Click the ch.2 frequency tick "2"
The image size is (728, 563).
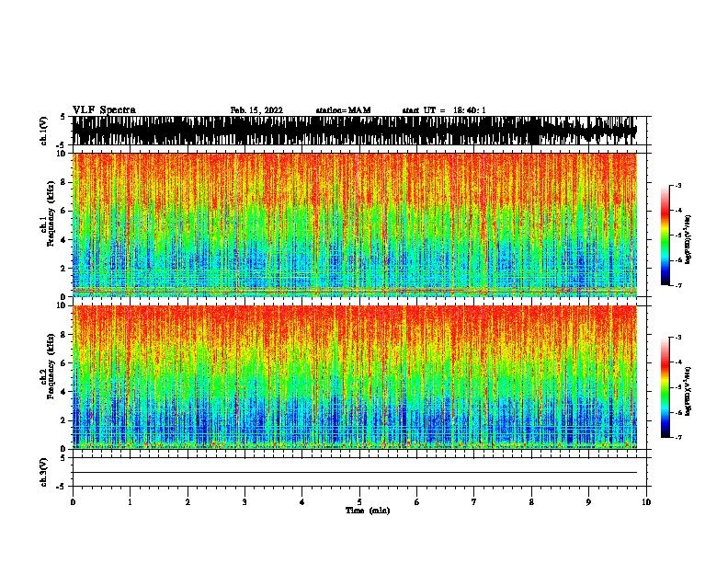click(x=64, y=420)
